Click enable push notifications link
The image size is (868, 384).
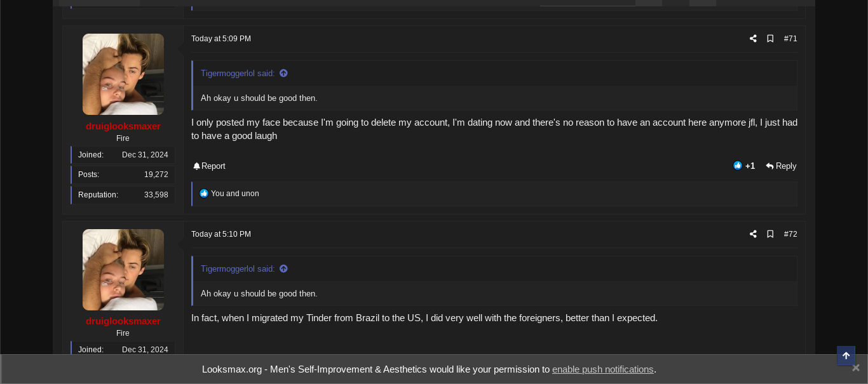pos(602,369)
